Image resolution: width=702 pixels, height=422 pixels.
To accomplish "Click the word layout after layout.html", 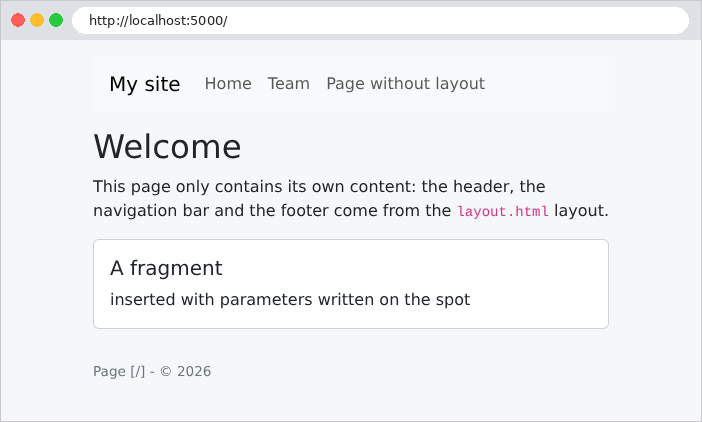I will (x=579, y=211).
